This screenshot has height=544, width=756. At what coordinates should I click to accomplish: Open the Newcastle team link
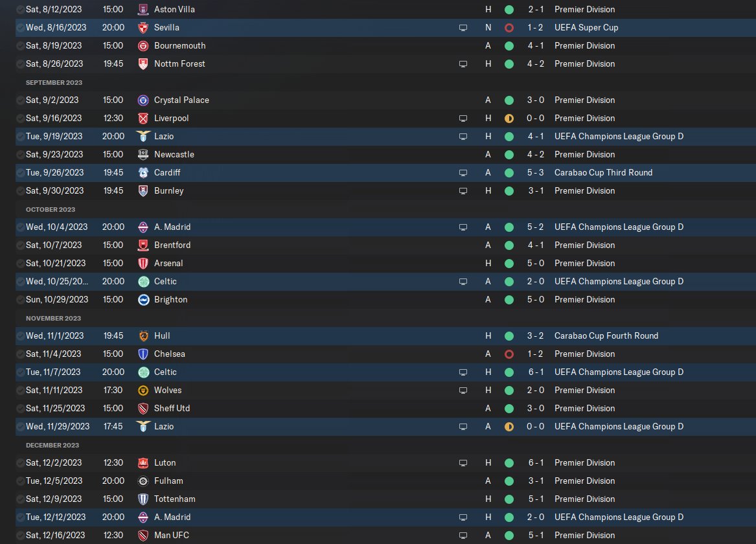click(174, 155)
